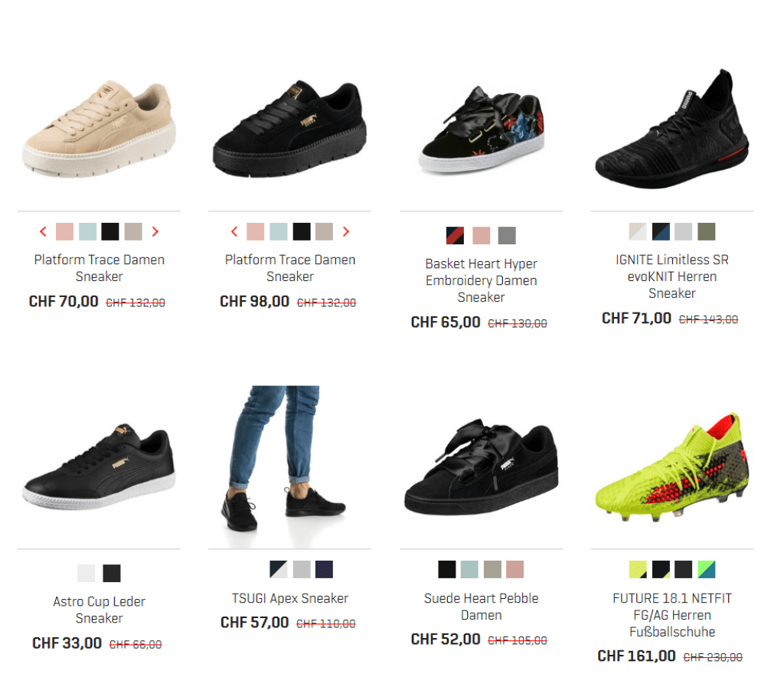784x674 pixels.
Task: Choose grey swatch for Basket Heart Hyper Embroidery
Action: point(507,235)
